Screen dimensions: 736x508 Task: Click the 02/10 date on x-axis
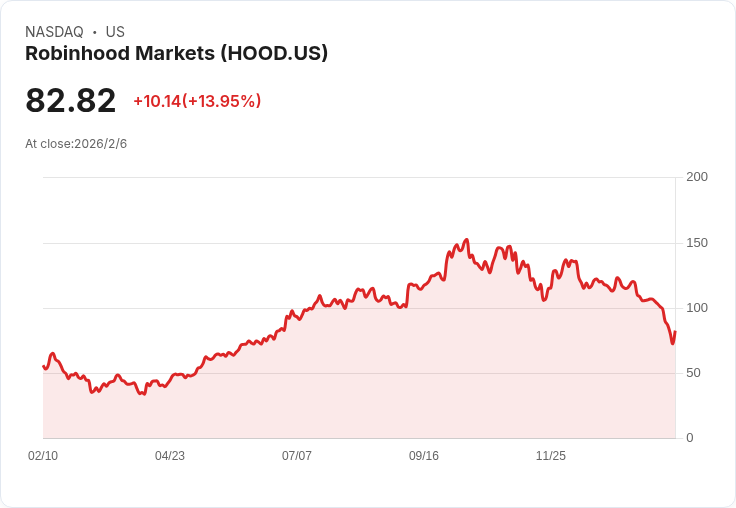[x=43, y=456]
